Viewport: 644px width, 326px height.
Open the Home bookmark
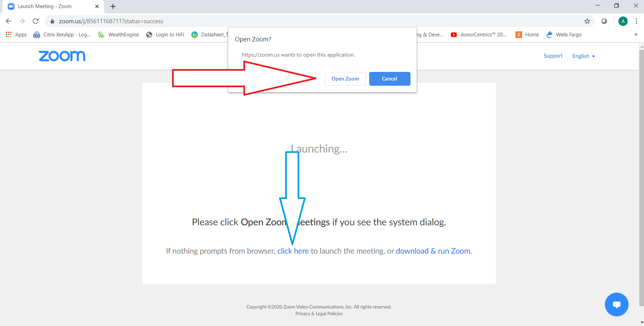[527, 35]
